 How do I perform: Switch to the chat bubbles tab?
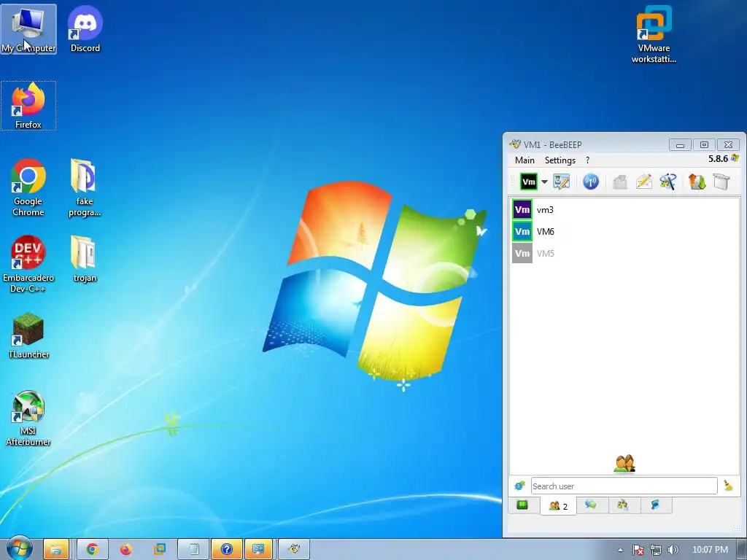[x=591, y=505]
